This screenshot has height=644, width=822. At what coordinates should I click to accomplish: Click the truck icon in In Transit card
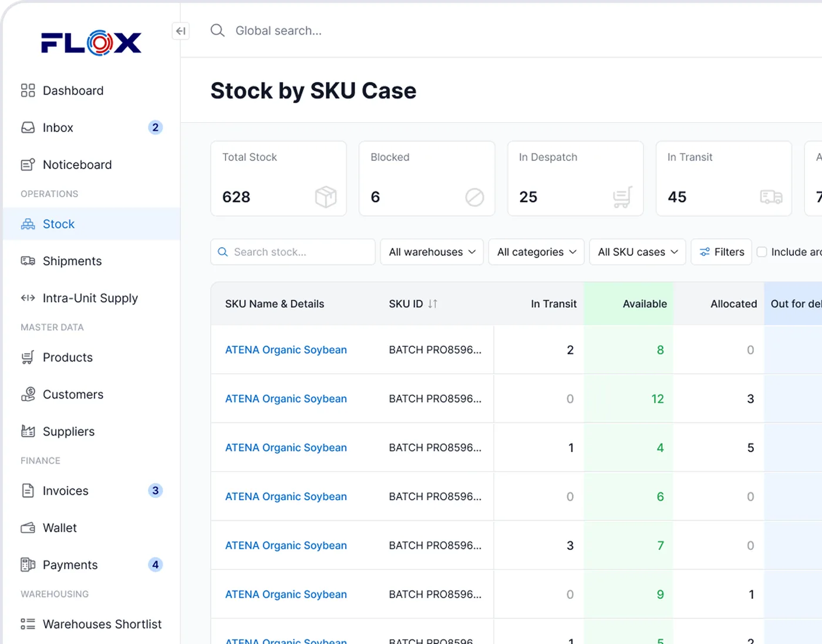pos(771,197)
